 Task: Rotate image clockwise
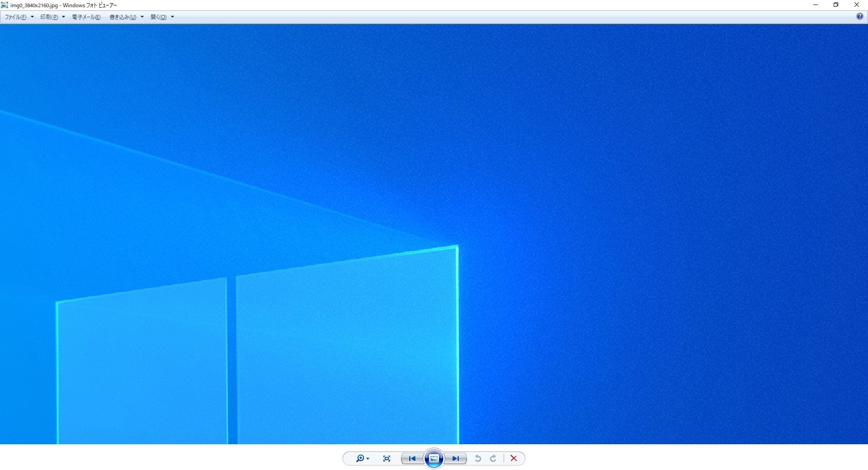(x=493, y=458)
